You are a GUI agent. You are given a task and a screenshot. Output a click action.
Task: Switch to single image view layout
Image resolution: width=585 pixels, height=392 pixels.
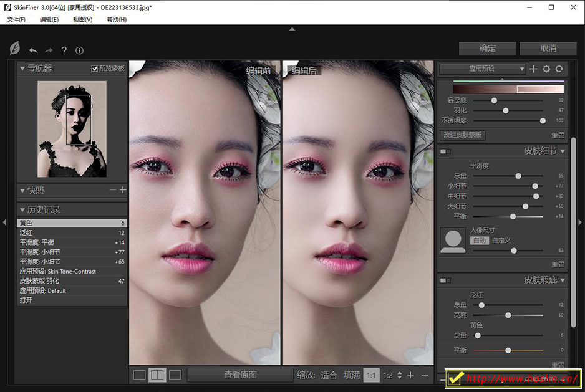coord(139,375)
